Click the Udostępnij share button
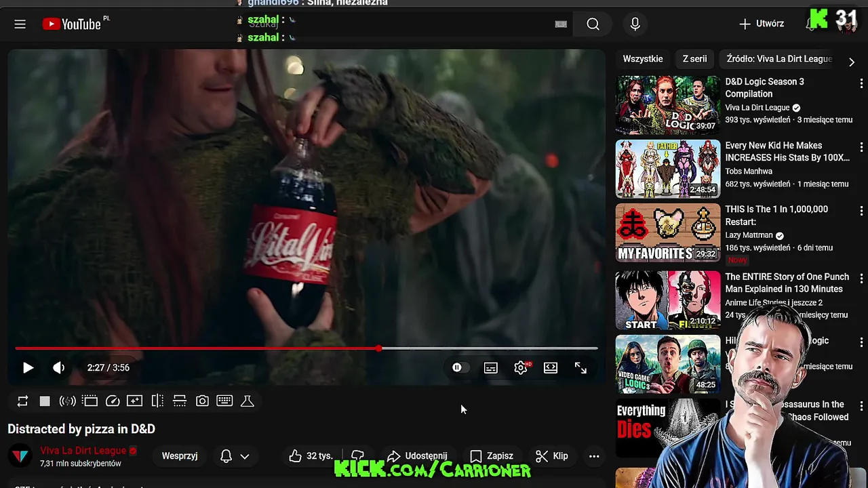868x488 pixels. (417, 456)
